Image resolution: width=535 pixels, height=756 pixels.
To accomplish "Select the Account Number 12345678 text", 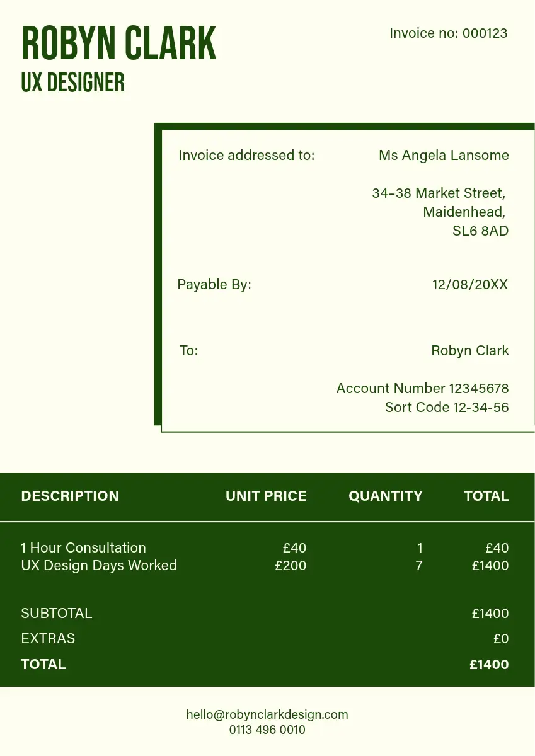I will [422, 388].
